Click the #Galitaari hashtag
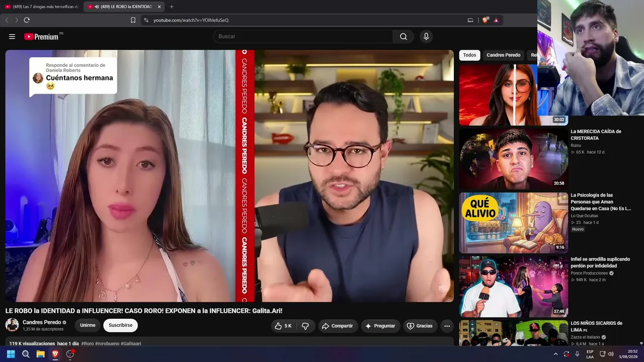This screenshot has height=362, width=644. (131, 344)
